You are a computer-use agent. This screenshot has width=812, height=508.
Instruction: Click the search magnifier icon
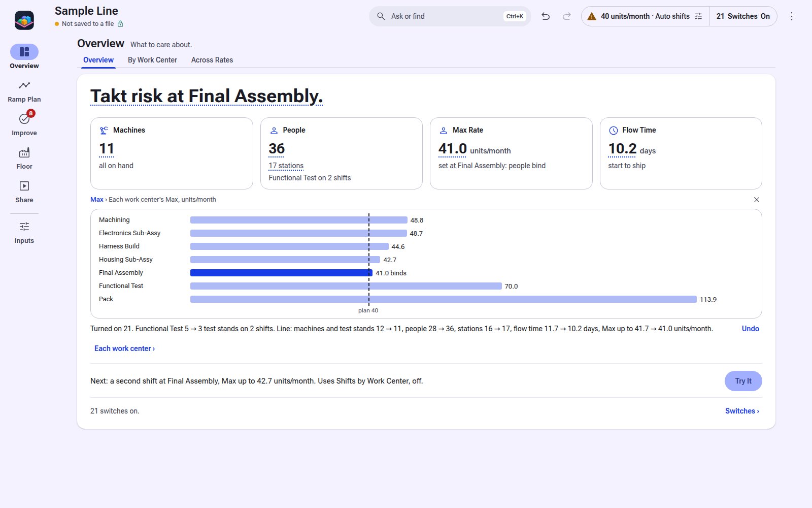(x=381, y=16)
